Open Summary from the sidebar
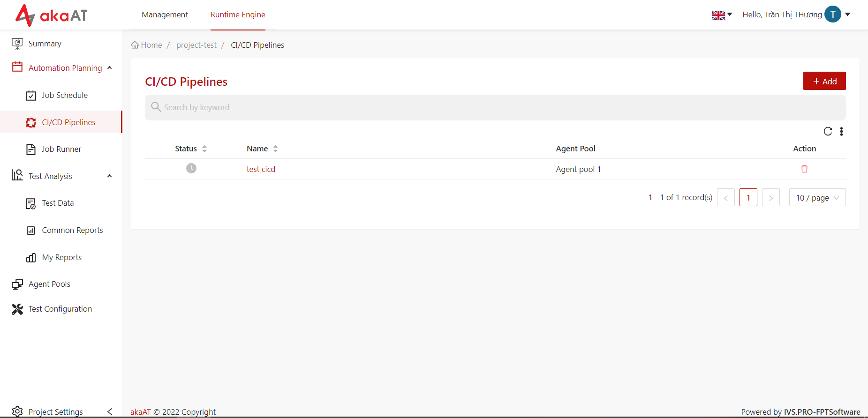The height and width of the screenshot is (418, 868). [x=45, y=44]
